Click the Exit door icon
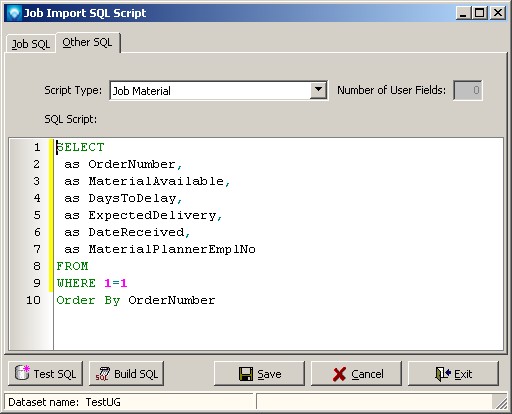The width and height of the screenshot is (512, 414). click(x=443, y=374)
